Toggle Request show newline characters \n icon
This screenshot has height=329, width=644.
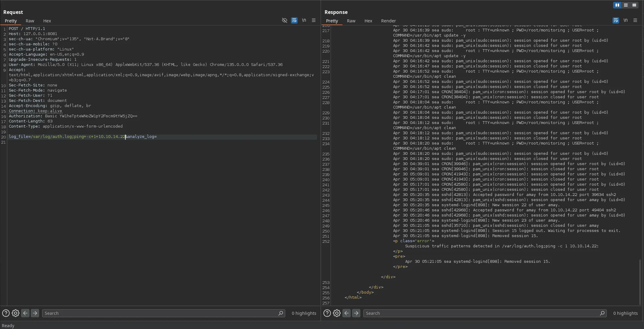[x=304, y=20]
